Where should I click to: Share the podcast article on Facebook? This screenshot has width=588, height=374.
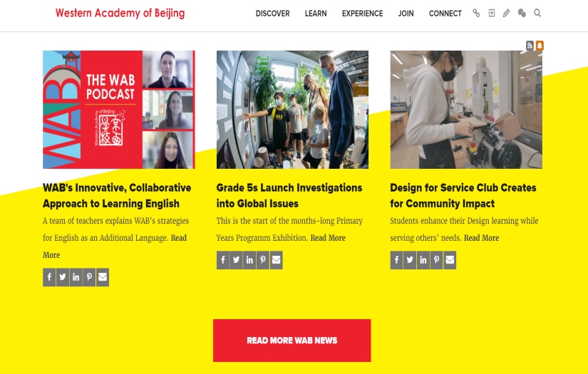click(49, 277)
